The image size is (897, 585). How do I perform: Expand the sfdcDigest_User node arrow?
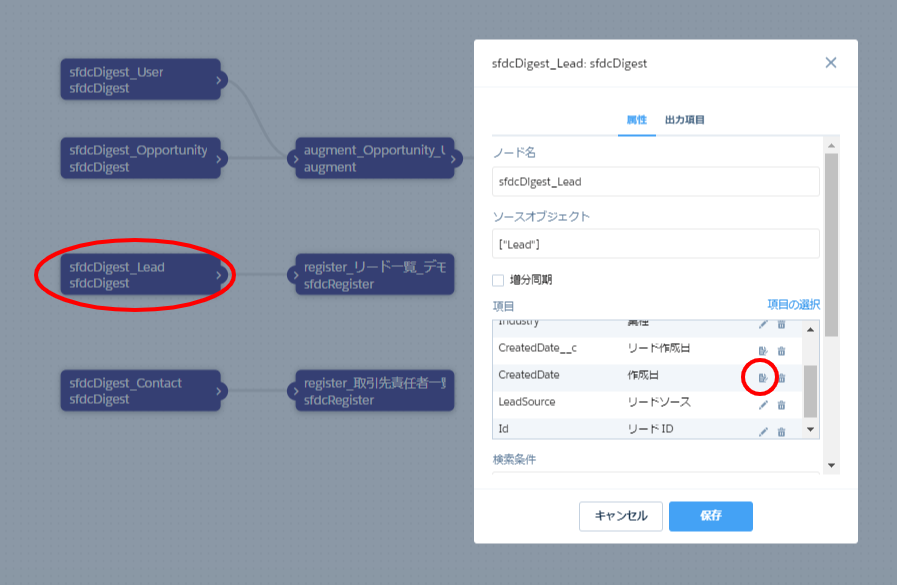click(x=220, y=80)
